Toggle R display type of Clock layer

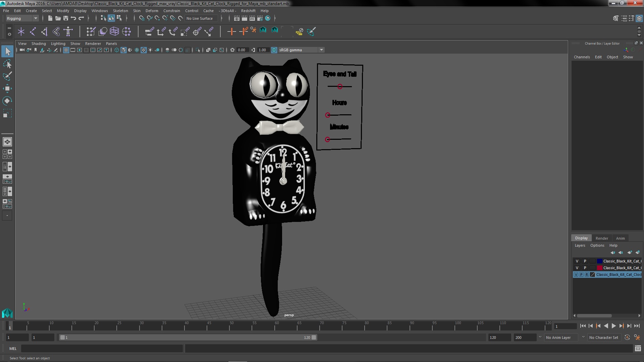click(587, 275)
